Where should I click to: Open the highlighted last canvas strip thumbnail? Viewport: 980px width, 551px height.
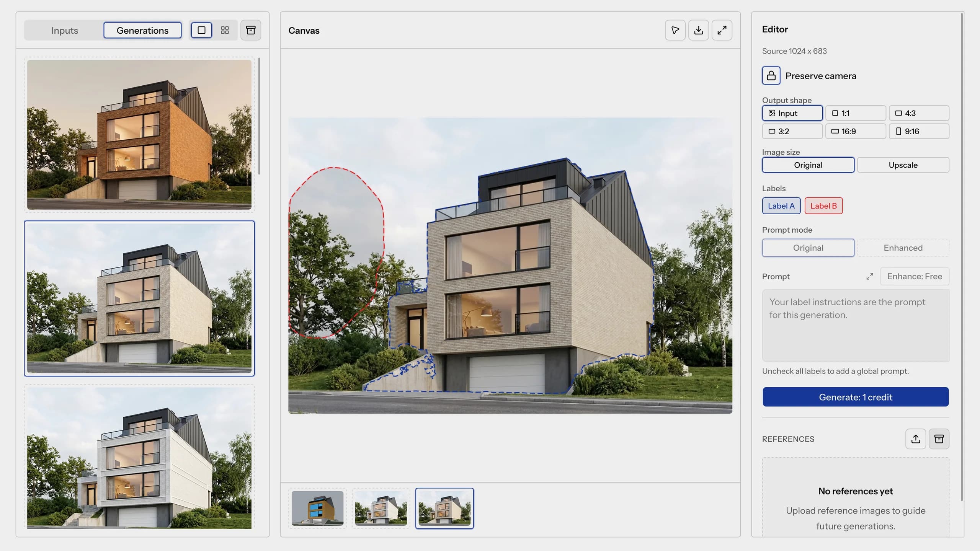(x=444, y=508)
